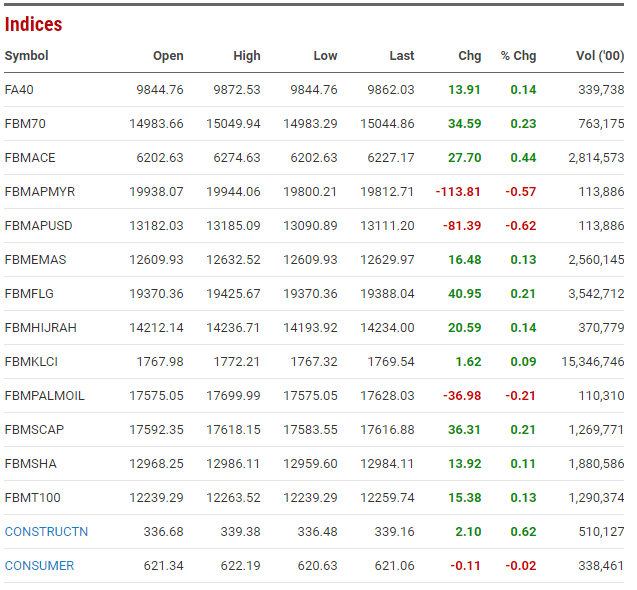Click FBMEMAS high value 12632.52

(233, 260)
